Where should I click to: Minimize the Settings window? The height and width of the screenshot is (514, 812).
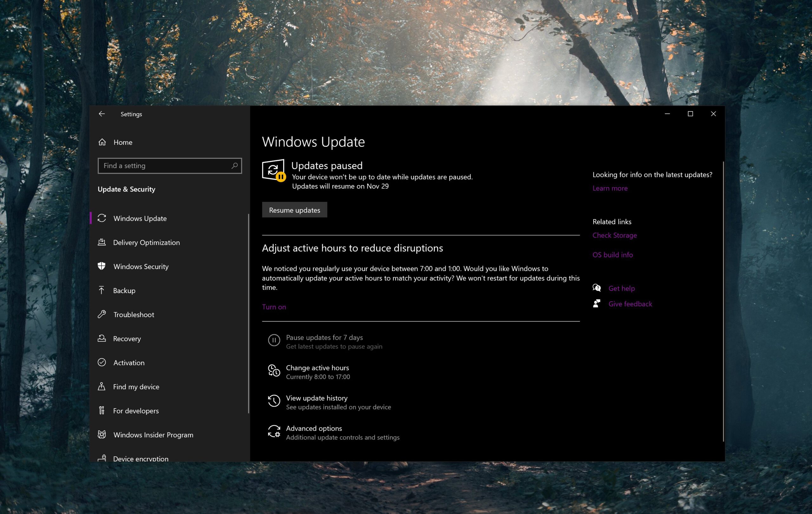pyautogui.click(x=667, y=114)
